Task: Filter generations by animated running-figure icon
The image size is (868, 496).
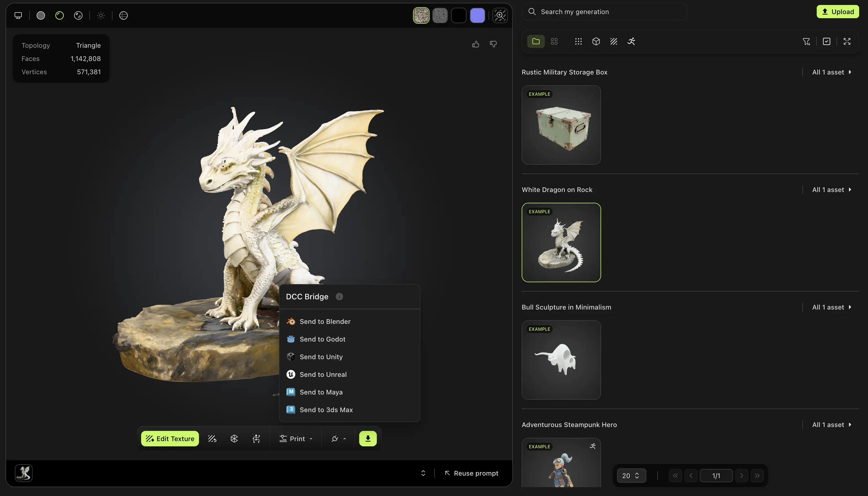Action: click(631, 41)
